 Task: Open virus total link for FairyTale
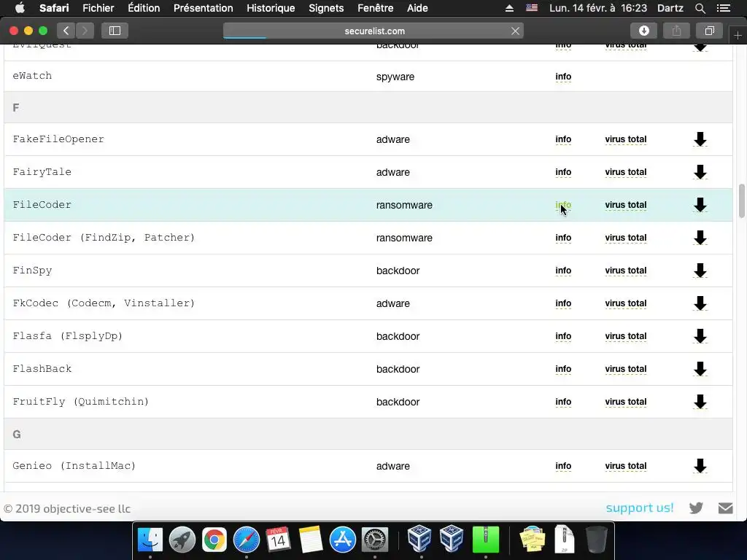625,172
